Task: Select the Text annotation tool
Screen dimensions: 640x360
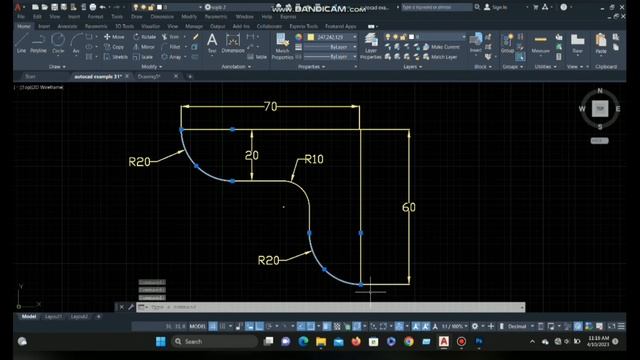Action: coord(212,43)
